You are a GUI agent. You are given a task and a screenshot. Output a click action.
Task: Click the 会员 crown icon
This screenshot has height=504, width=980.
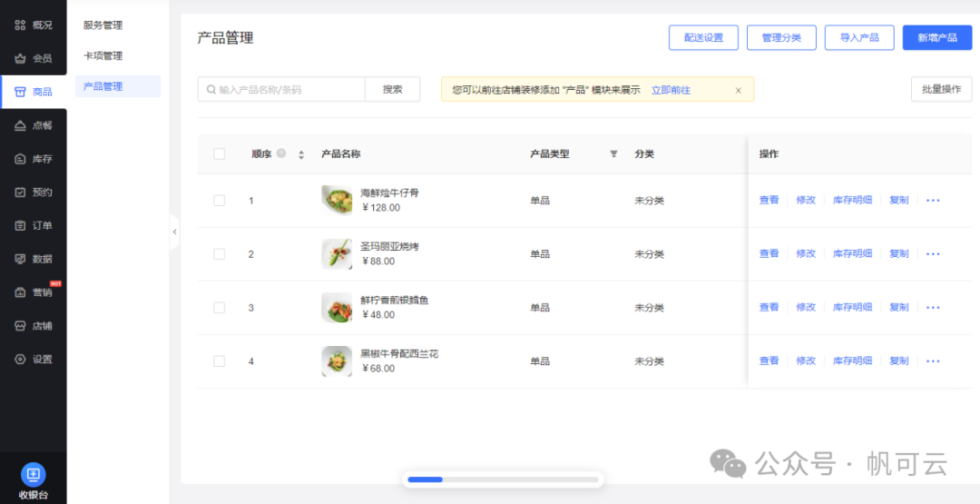tap(20, 59)
